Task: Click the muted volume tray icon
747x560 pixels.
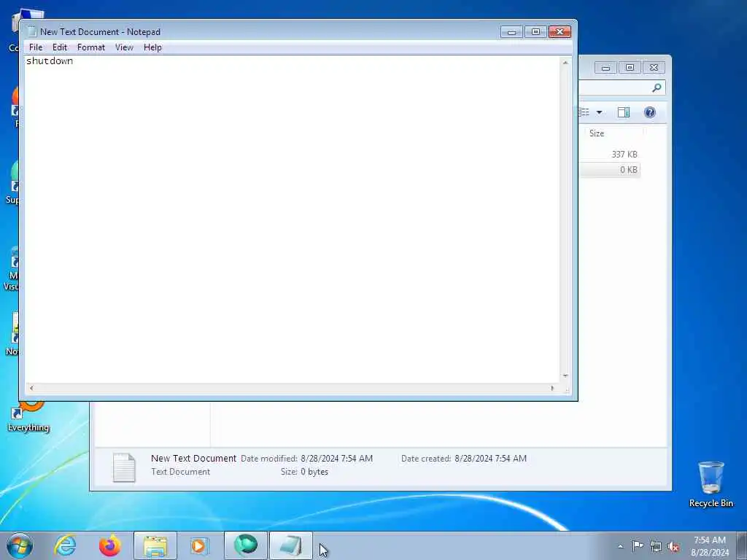Action: (673, 546)
